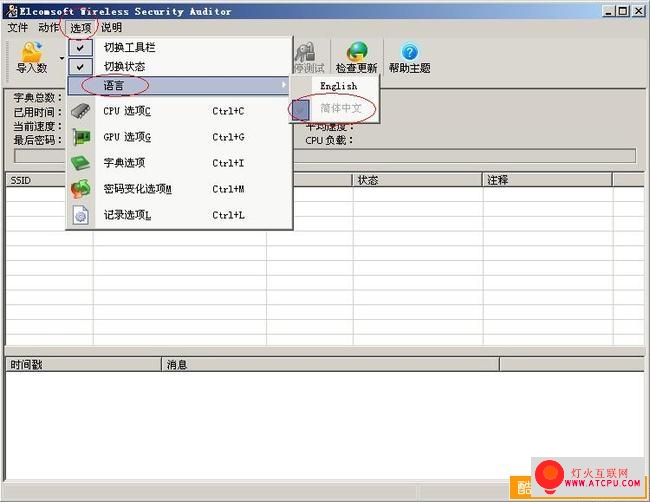Open the 动作 menu

pos(49,27)
